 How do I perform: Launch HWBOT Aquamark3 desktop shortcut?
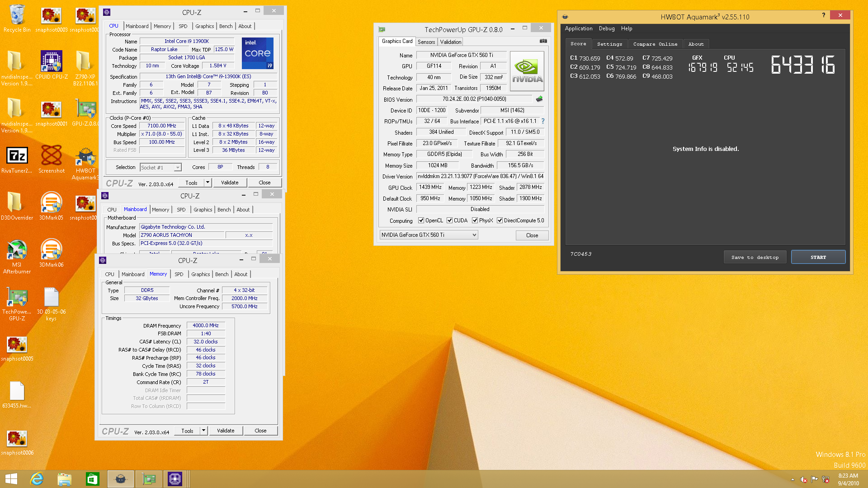[x=85, y=163]
